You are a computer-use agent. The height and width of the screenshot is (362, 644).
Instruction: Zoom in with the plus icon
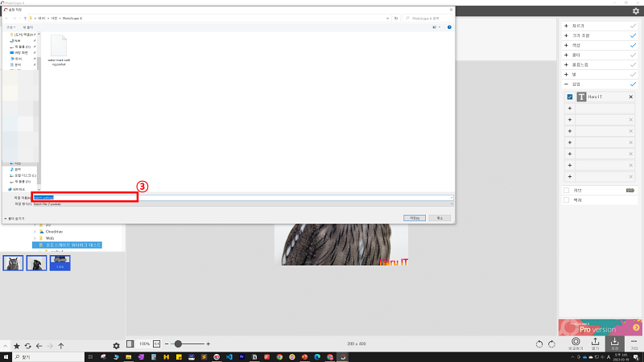point(208,344)
